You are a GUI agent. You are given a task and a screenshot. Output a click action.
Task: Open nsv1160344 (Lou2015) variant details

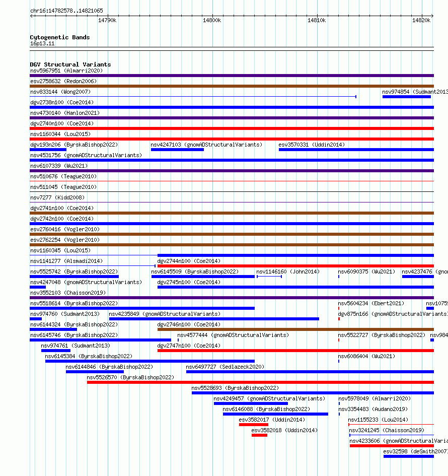[x=60, y=134]
